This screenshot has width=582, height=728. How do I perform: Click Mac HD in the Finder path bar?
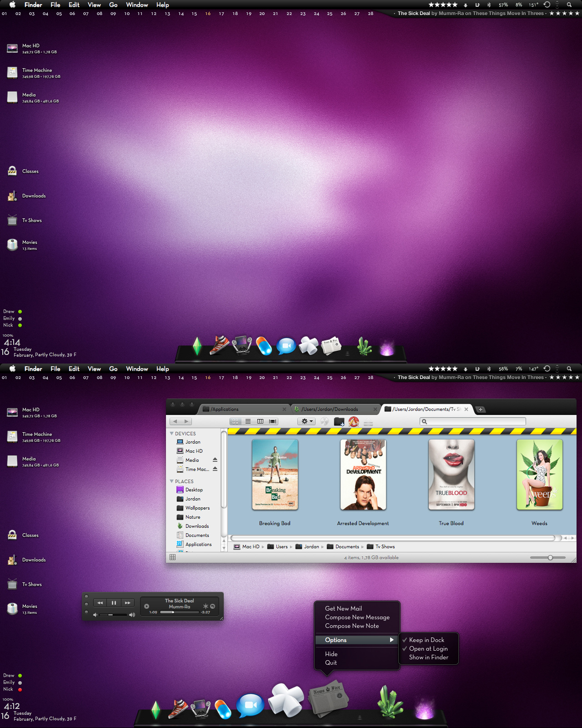(246, 546)
